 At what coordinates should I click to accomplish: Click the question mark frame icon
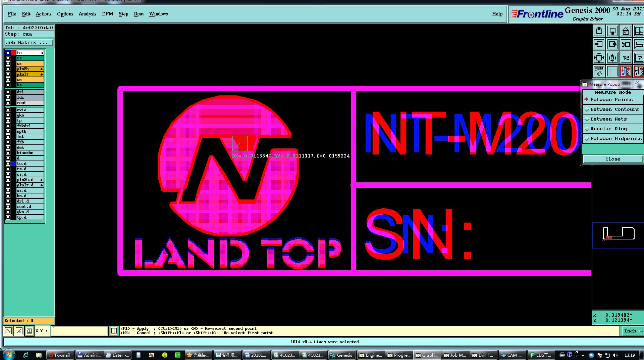[639, 58]
